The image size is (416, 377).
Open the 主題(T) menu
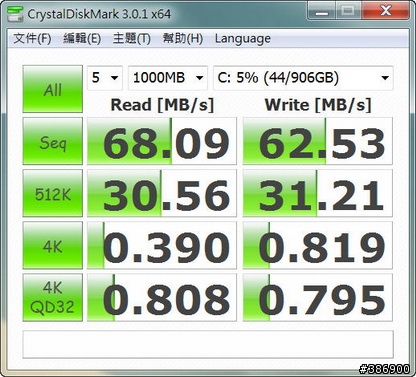pyautogui.click(x=132, y=39)
